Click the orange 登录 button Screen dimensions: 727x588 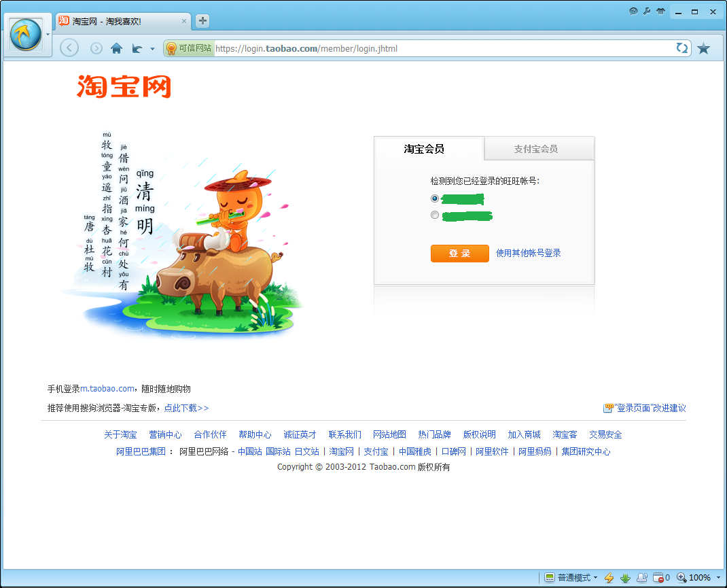pos(459,253)
